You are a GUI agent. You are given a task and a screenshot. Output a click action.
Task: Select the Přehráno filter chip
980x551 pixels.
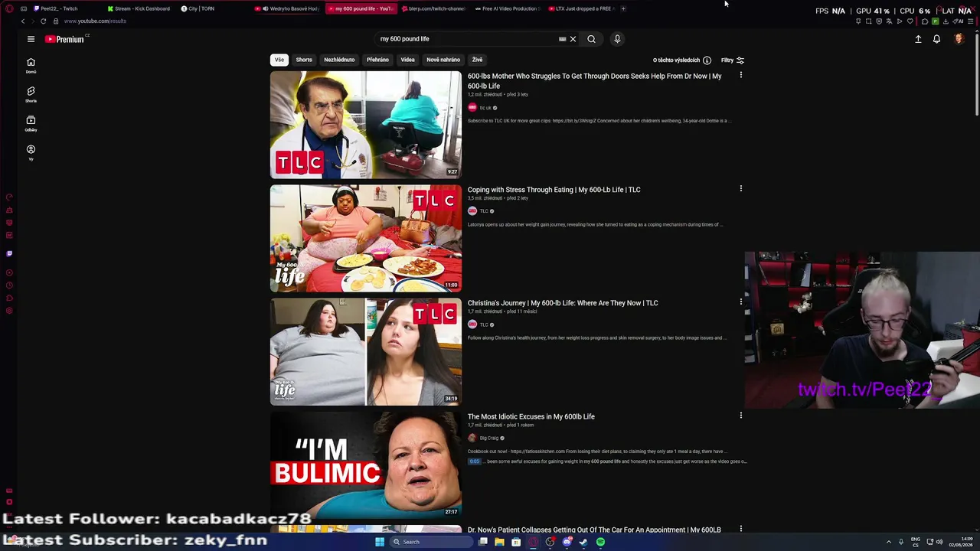click(x=377, y=60)
